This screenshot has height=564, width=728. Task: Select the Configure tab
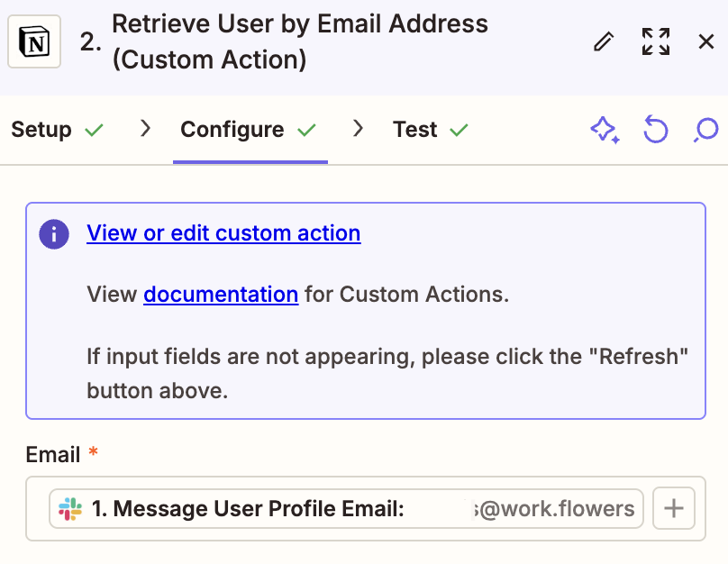(x=232, y=130)
